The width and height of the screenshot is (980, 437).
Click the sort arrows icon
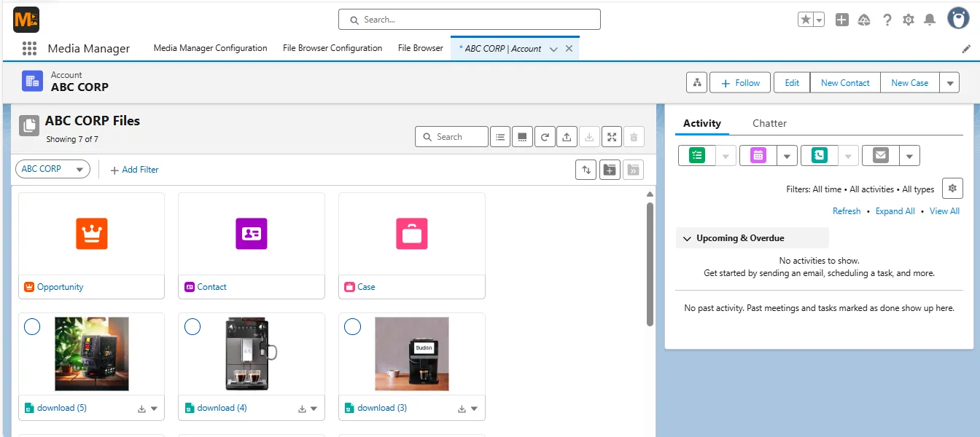pos(586,170)
